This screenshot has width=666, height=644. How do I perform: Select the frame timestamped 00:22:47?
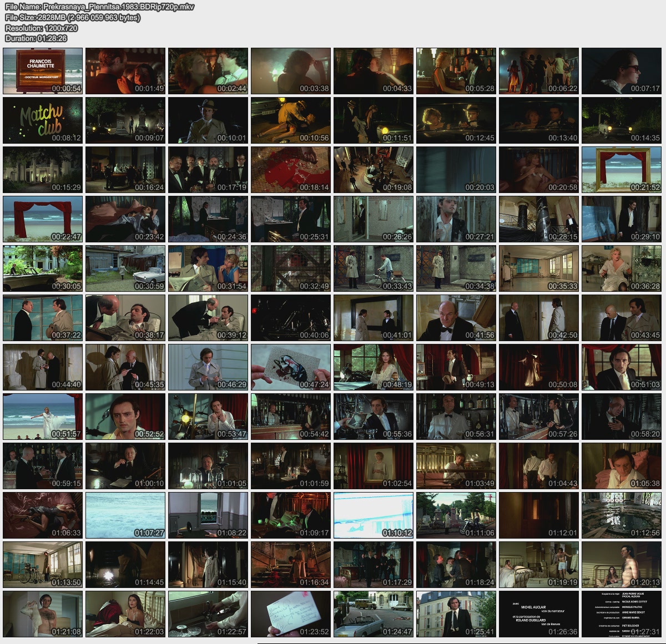43,219
